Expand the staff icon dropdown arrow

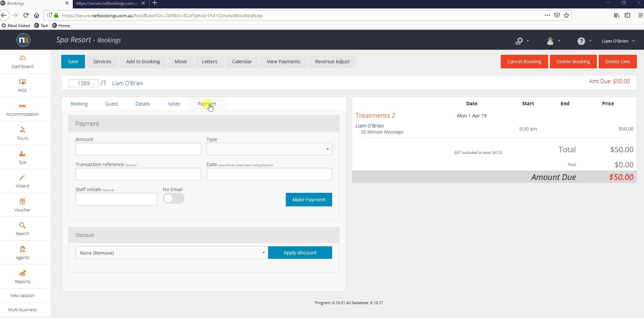click(x=559, y=41)
